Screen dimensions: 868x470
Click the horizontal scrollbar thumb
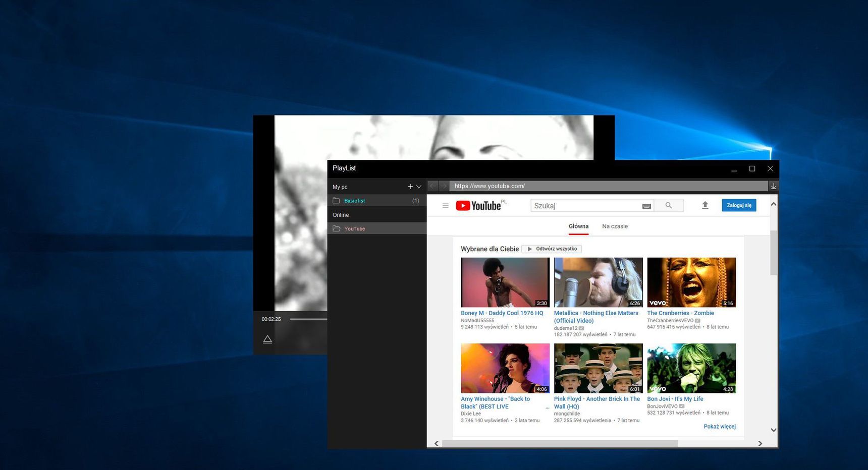560,444
